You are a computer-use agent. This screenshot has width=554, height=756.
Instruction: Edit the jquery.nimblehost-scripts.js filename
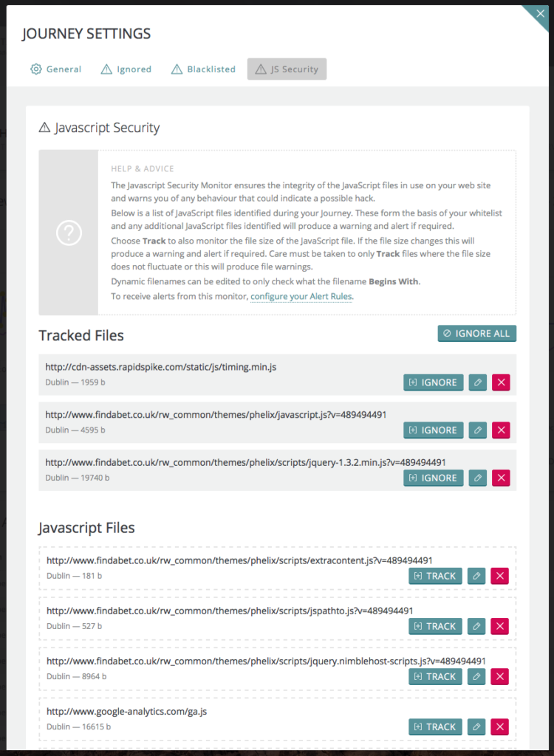(477, 676)
